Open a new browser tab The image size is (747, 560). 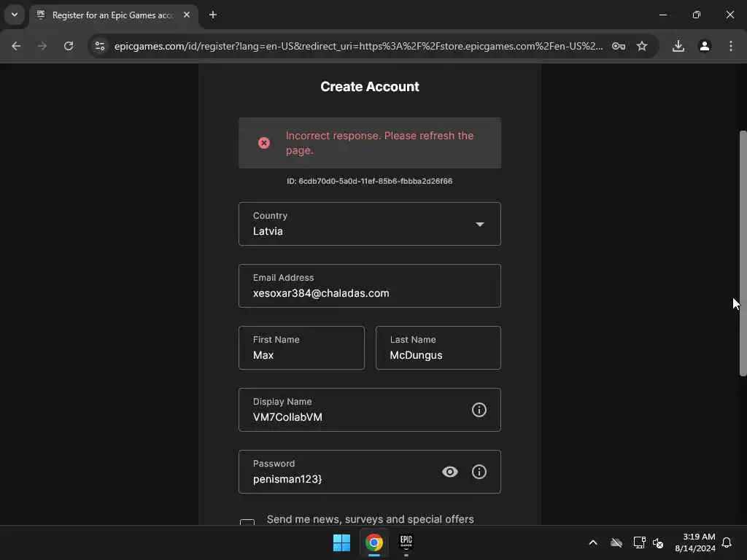point(213,15)
